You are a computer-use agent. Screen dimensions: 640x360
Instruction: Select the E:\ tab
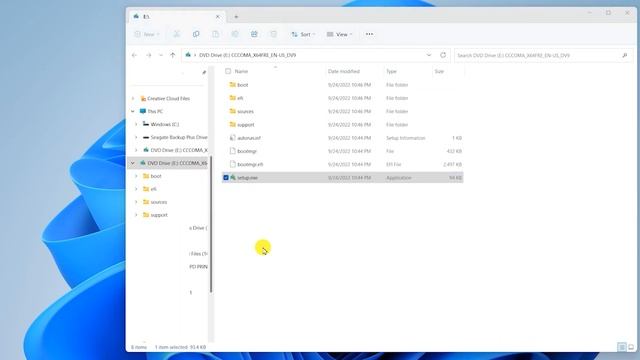coord(176,17)
